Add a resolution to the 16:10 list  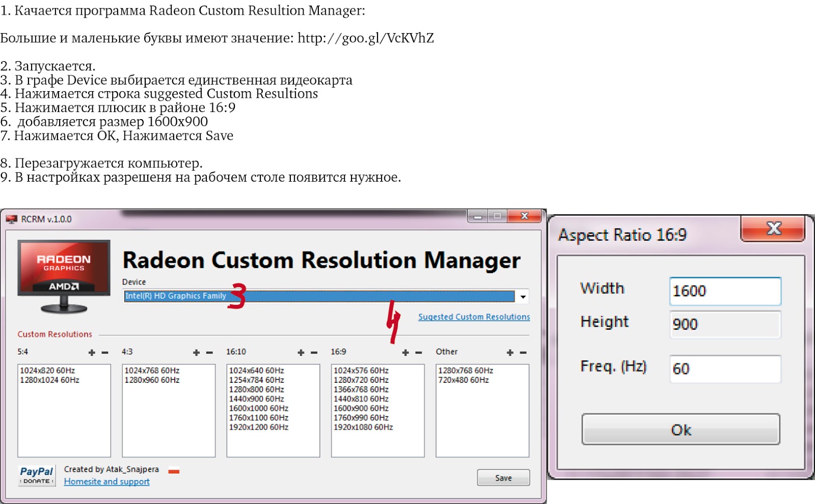[x=301, y=352]
